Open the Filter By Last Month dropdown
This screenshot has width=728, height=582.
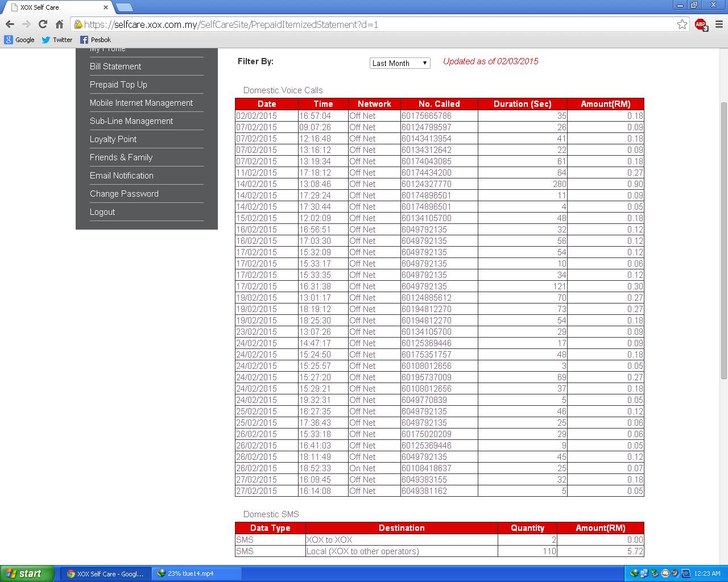(x=400, y=63)
